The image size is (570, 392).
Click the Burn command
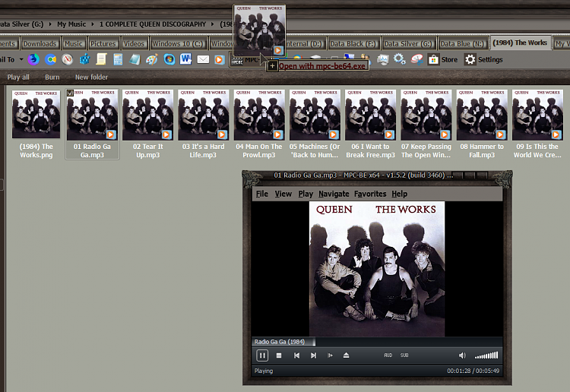(52, 77)
